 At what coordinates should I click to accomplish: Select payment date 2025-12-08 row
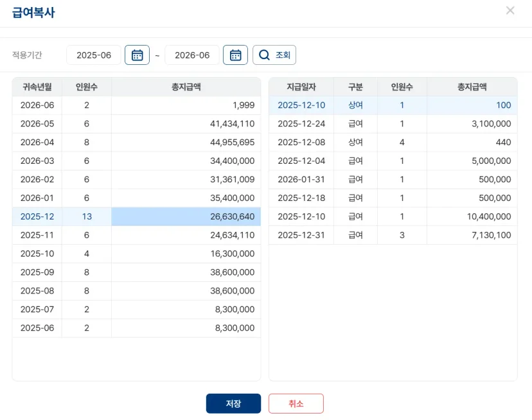point(393,142)
